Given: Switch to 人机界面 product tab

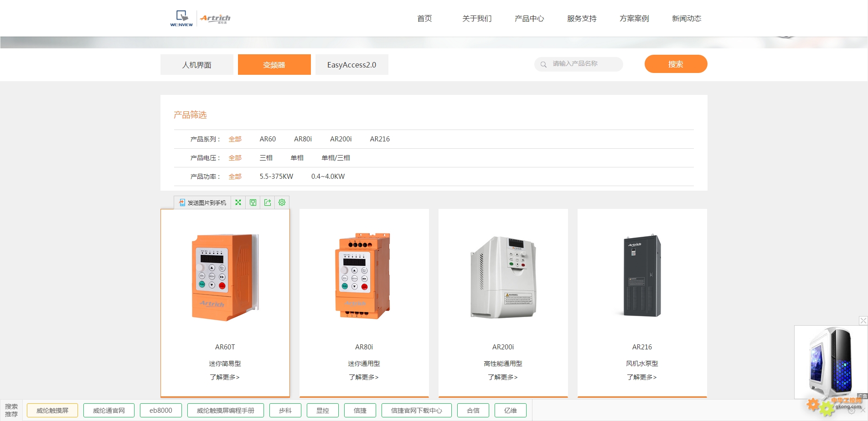Looking at the screenshot, I should click(x=197, y=64).
